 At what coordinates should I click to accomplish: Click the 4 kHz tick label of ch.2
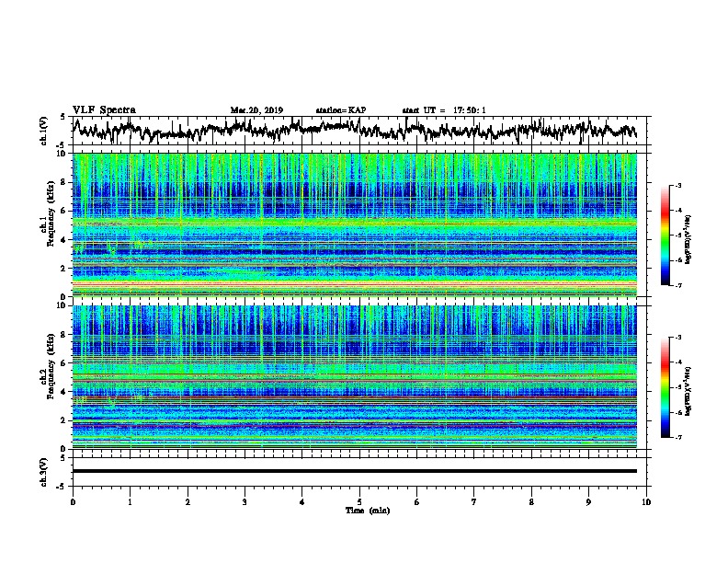click(64, 392)
